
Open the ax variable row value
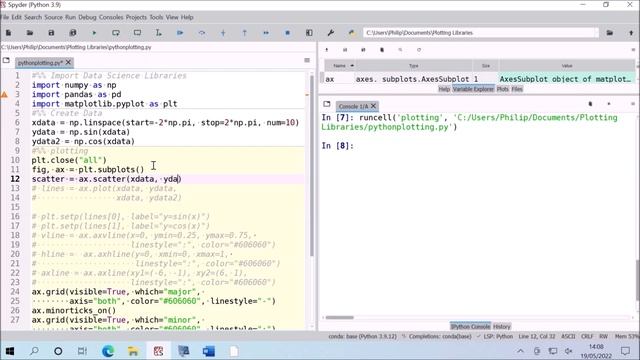pos(566,79)
